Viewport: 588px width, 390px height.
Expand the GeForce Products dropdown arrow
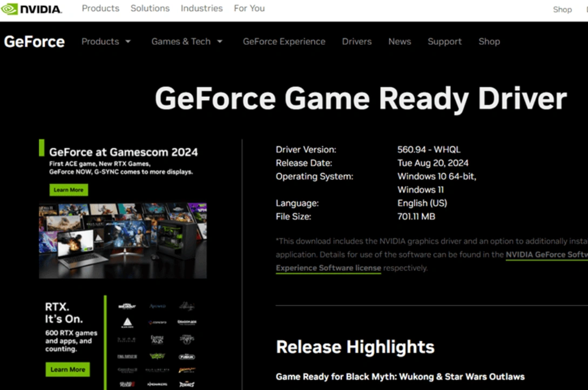(128, 42)
